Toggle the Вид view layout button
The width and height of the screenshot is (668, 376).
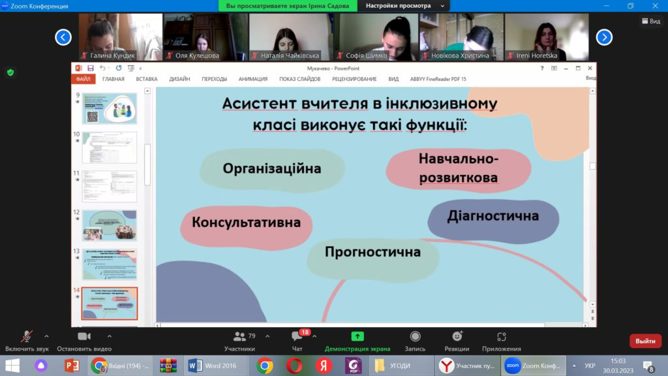(x=651, y=21)
